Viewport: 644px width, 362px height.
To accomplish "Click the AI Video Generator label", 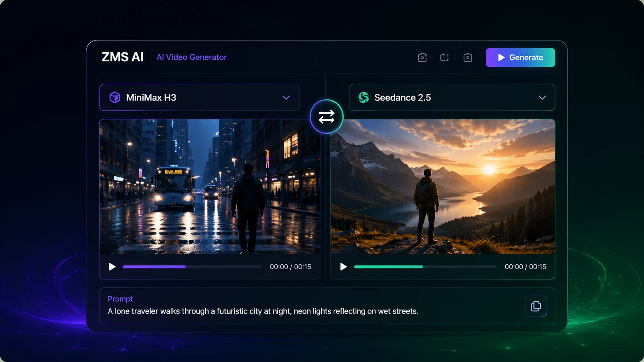I will pyautogui.click(x=191, y=57).
